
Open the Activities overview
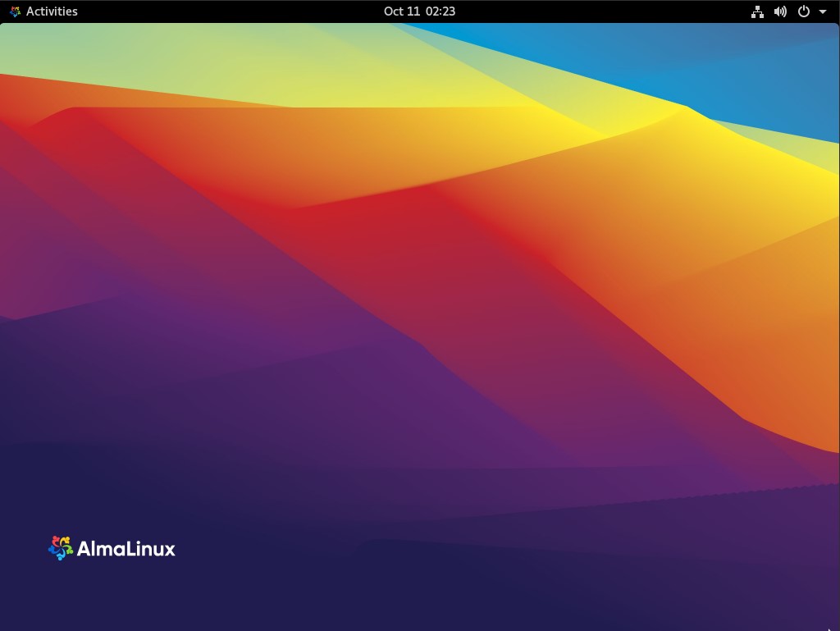[x=52, y=11]
